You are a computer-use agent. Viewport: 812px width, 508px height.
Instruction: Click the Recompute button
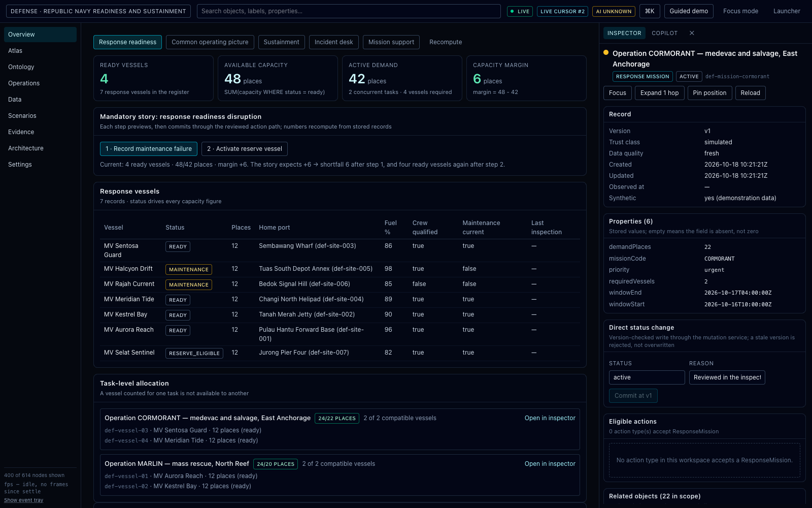446,42
